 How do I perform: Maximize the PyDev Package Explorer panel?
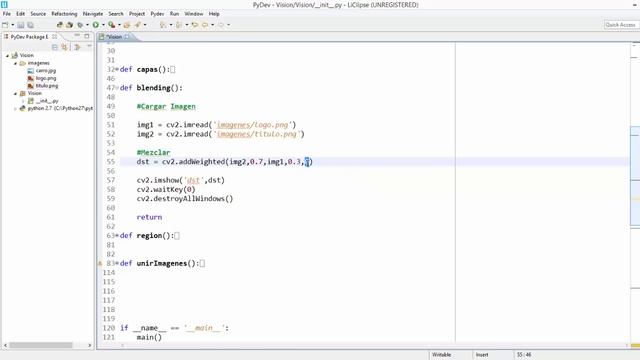click(x=87, y=36)
